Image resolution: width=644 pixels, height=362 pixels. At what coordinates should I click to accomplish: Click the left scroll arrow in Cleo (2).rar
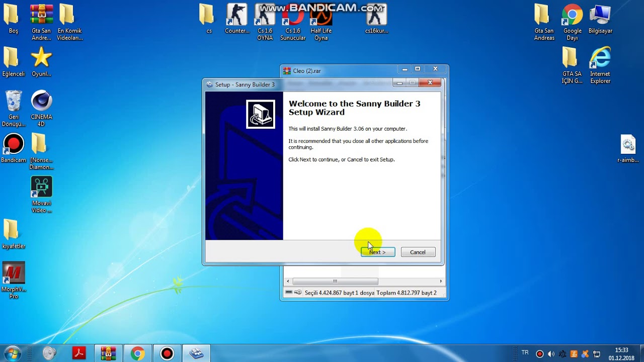[x=288, y=282]
